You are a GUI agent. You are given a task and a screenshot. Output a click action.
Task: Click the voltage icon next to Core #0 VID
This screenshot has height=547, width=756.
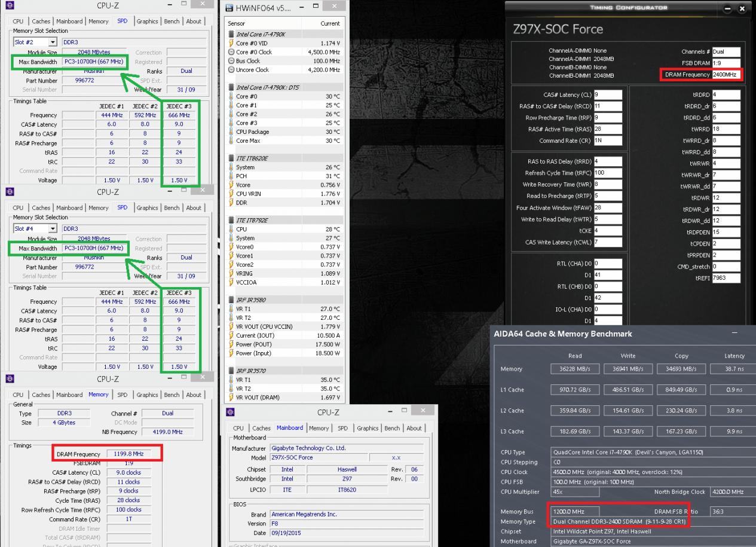pyautogui.click(x=231, y=43)
